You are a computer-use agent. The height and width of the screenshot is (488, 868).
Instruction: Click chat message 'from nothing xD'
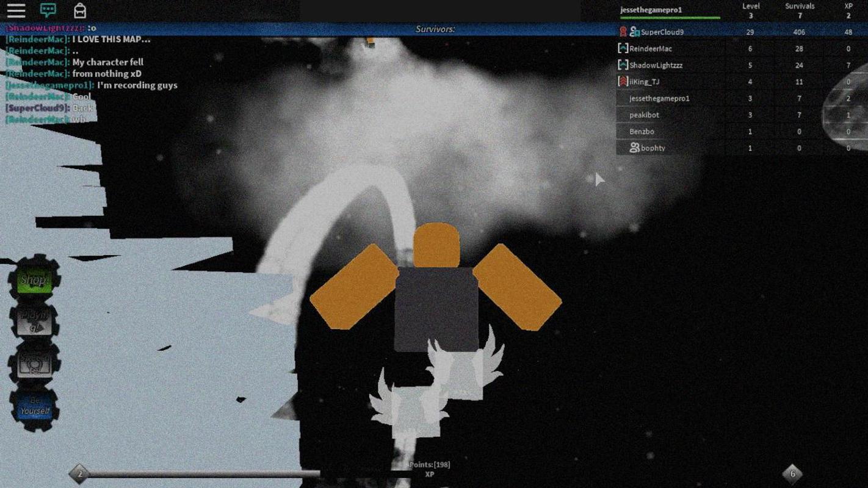tap(107, 74)
